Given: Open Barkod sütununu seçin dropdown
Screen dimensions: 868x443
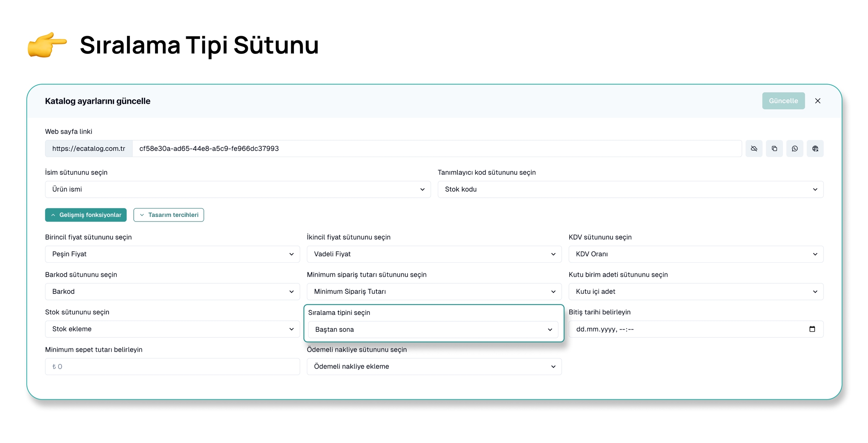Looking at the screenshot, I should click(x=172, y=292).
